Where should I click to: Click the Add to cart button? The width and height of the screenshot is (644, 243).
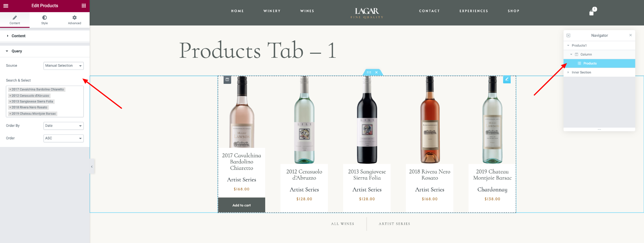(x=242, y=205)
